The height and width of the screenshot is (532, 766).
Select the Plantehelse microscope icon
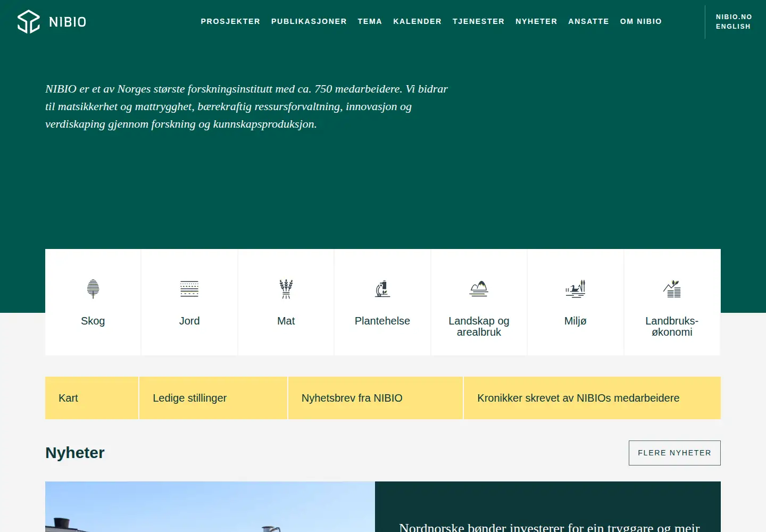(x=382, y=289)
